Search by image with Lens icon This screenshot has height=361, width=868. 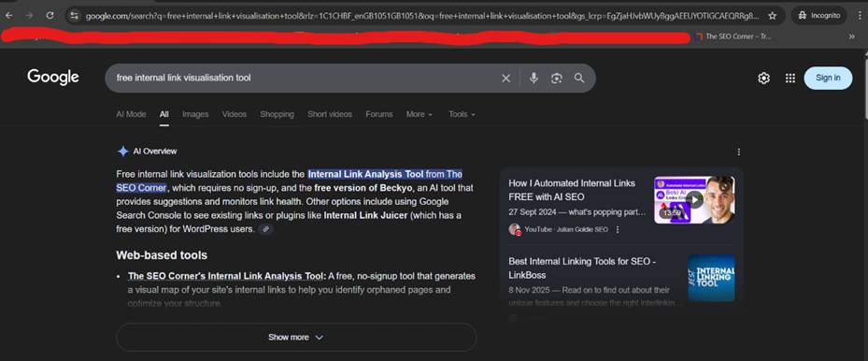click(556, 78)
